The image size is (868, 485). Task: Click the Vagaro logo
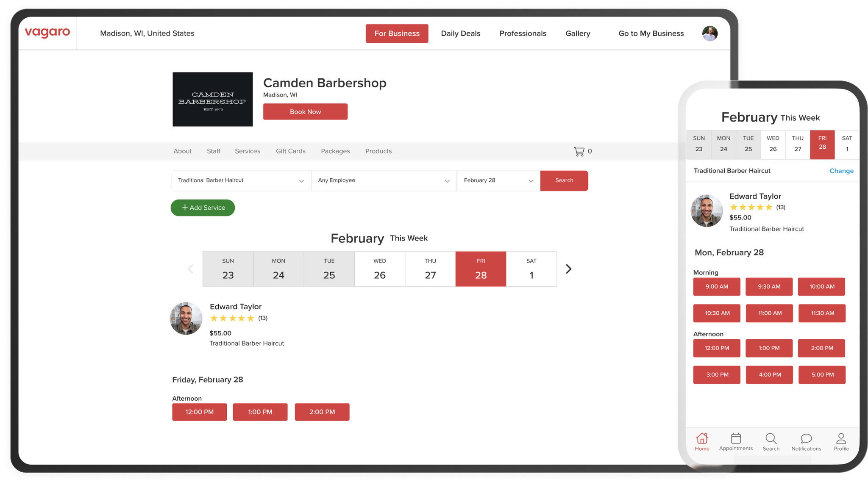click(x=47, y=33)
